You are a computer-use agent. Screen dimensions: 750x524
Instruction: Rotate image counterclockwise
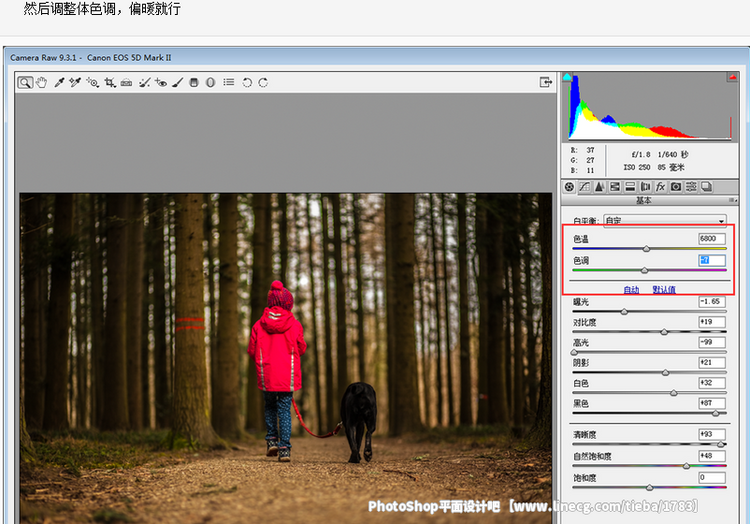(247, 83)
